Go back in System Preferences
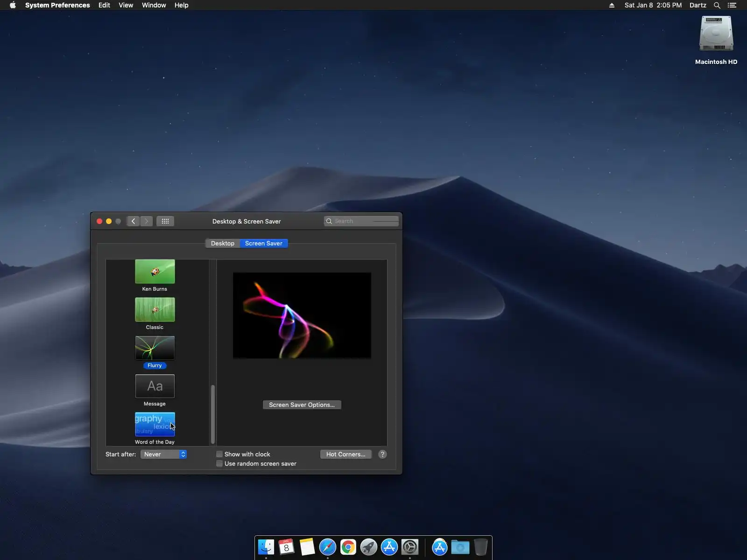747x560 pixels. click(133, 221)
